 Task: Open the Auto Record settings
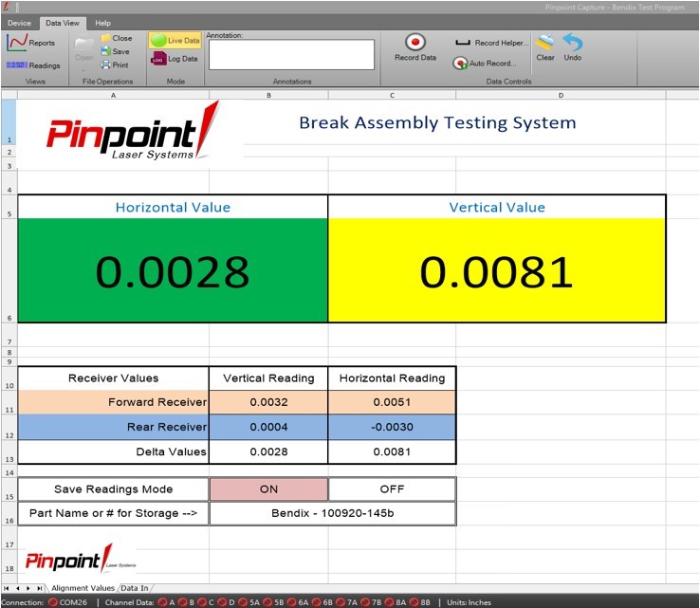pos(485,64)
